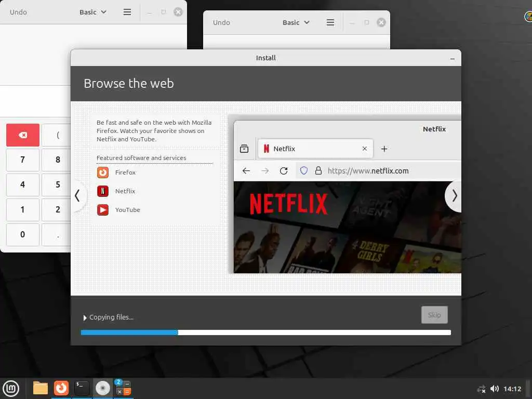
Task: Click the Skip button in installer
Action: point(434,315)
